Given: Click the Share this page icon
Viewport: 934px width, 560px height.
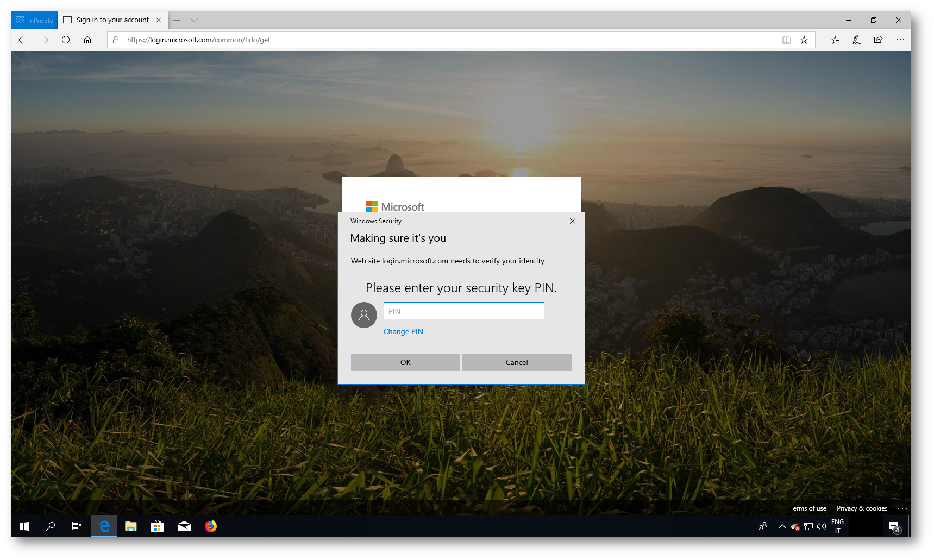Looking at the screenshot, I should [878, 40].
